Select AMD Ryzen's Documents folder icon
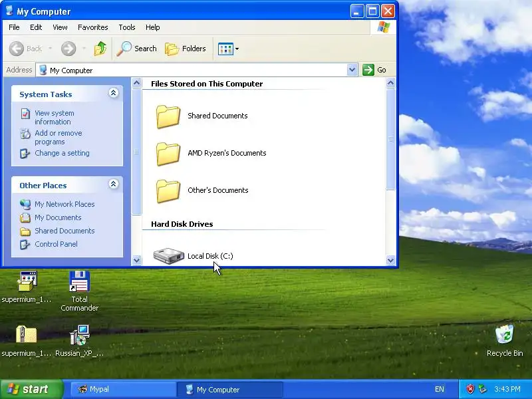 click(168, 154)
